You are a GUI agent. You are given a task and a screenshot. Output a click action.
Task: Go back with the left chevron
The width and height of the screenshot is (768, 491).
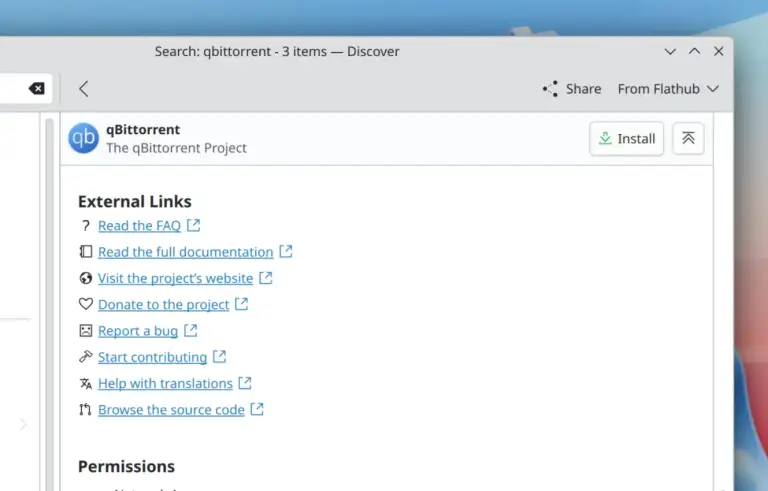tap(84, 89)
